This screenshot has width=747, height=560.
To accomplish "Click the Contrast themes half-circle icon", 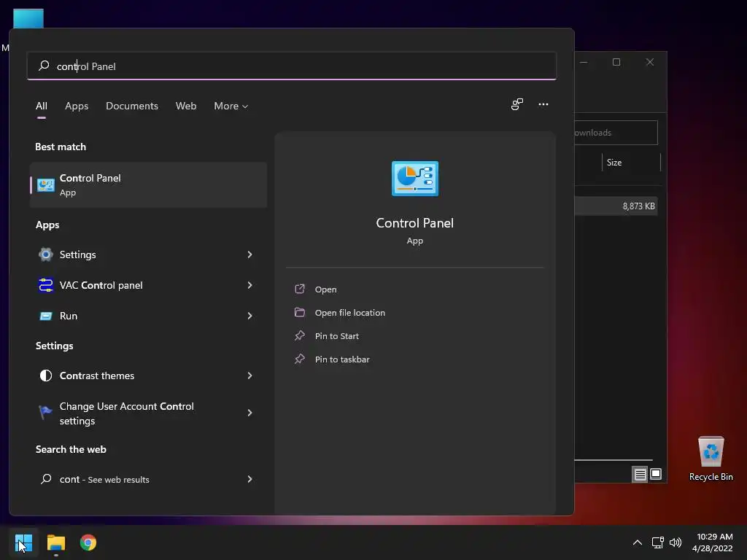I will 46,376.
